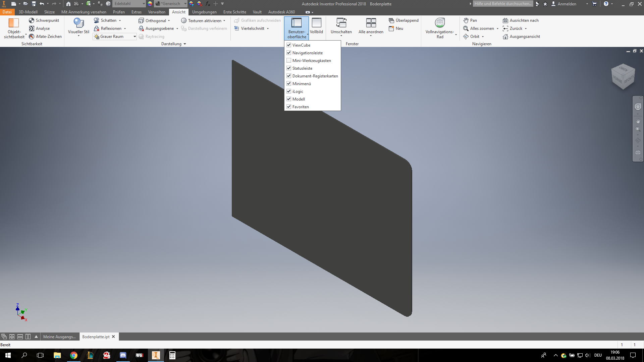Click Alle anordnen windows icon
The image size is (644, 362).
coord(371,23)
